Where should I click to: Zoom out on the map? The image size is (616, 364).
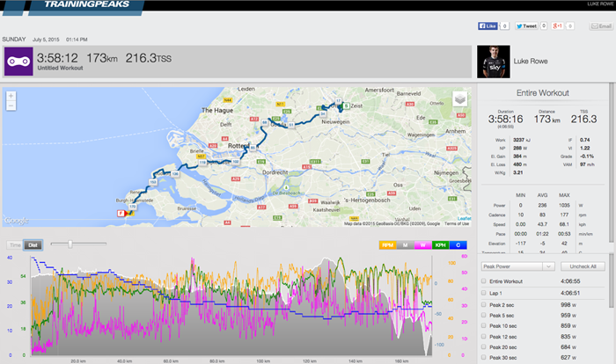(11, 106)
